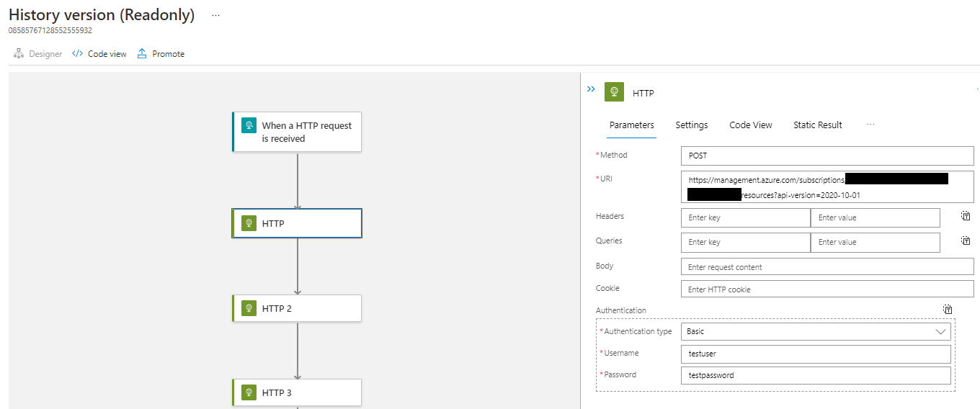Click the version ID 08585767128552555932
980x409 pixels.
50,31
